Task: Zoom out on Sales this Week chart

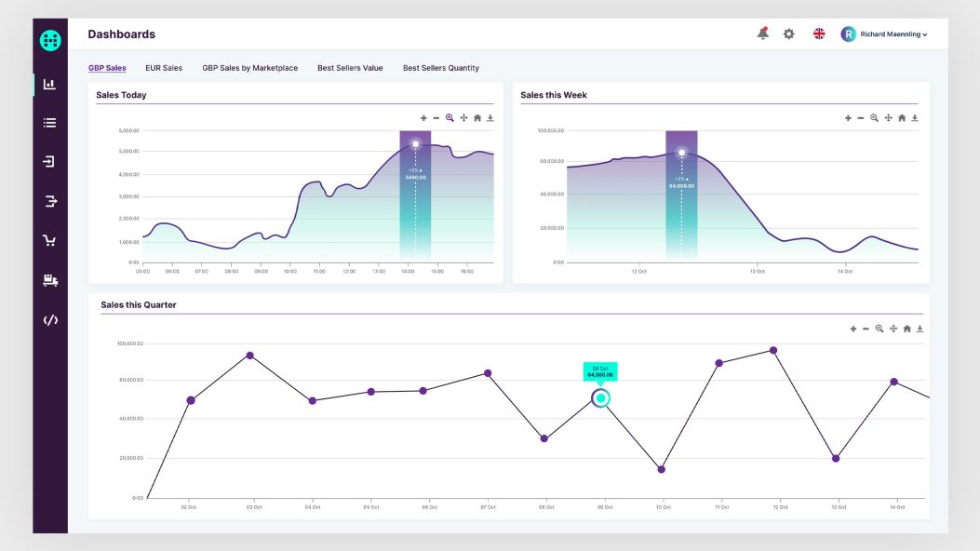Action: coord(861,118)
